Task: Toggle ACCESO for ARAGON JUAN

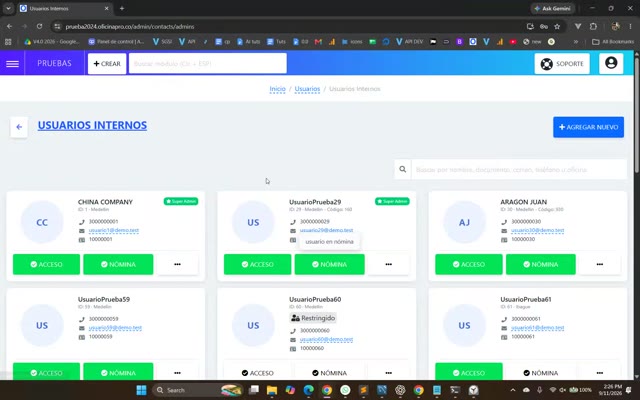Action: tap(469, 264)
